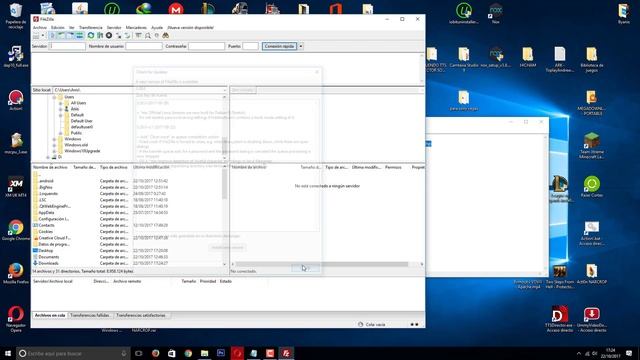Open the Razer Cortex desktop icon
This screenshot has width=640, height=360.
[591, 187]
